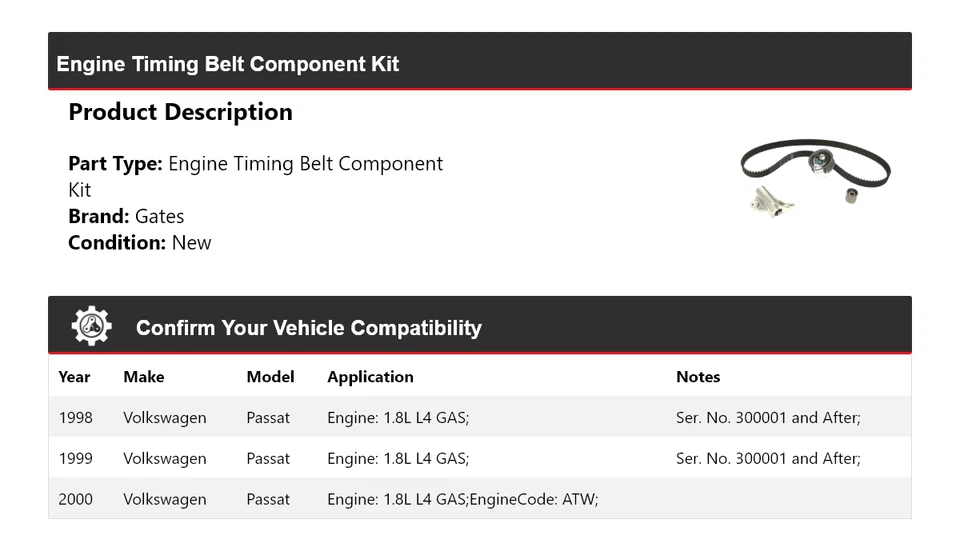The height and width of the screenshot is (551, 960).
Task: Click the Confirm Your Vehicle Compatibility banner
Action: tap(308, 328)
